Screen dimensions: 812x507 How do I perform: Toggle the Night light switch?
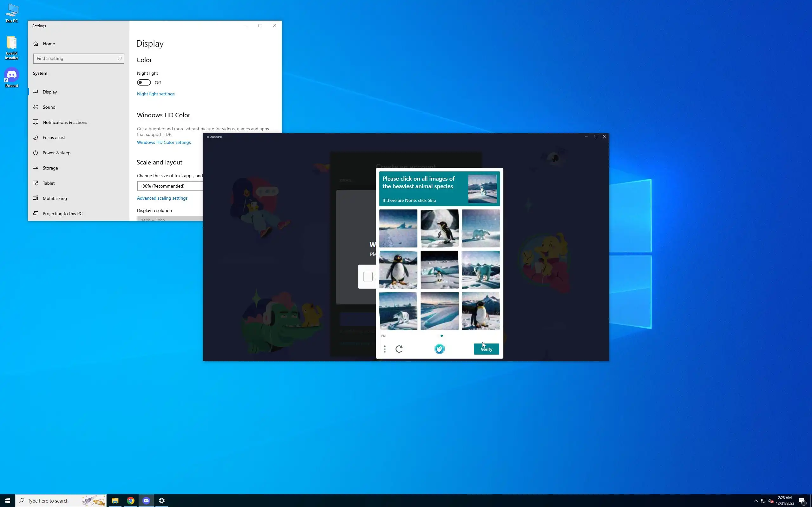tap(144, 82)
